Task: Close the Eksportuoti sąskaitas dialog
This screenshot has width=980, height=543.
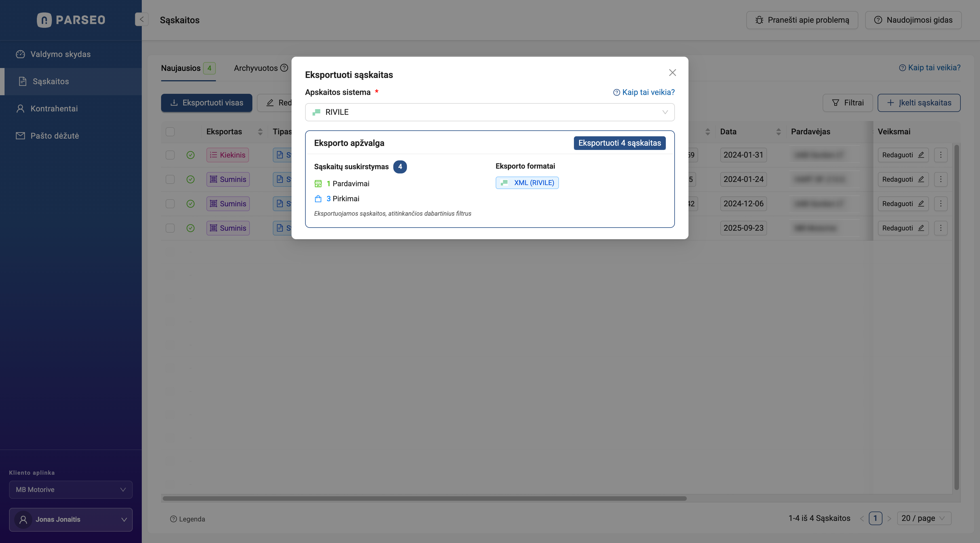Action: pos(672,73)
